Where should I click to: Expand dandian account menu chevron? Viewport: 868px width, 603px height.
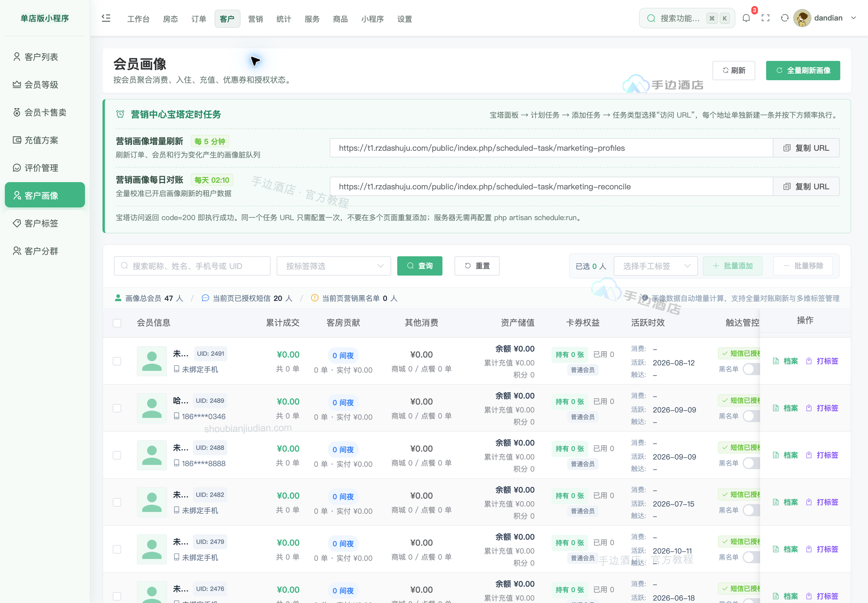[853, 18]
